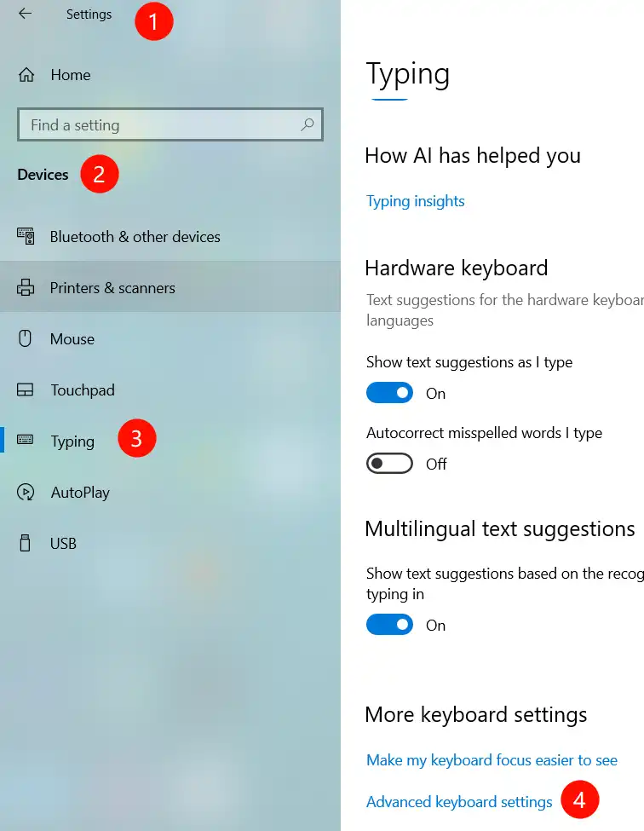Click the Home house icon

26,75
